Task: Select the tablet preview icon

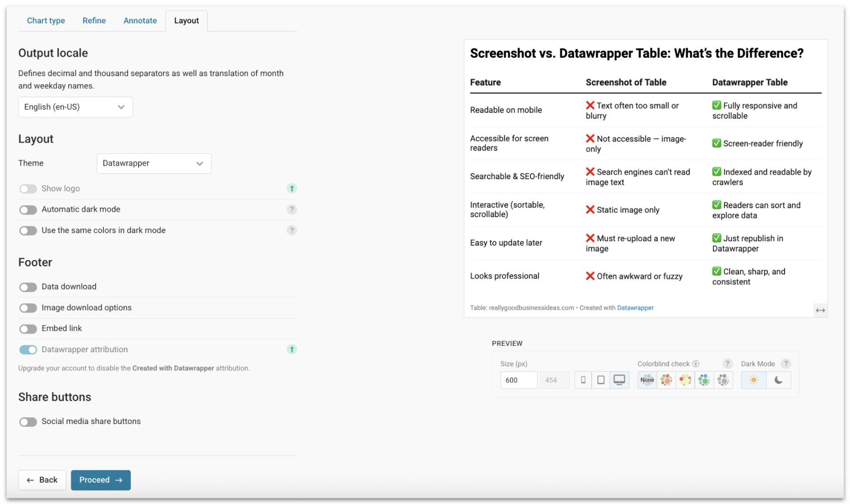Action: tap(601, 380)
